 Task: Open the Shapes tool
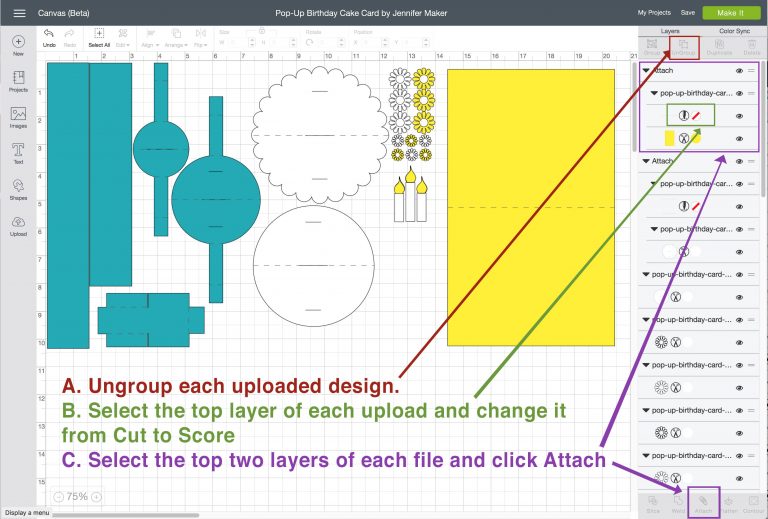[18, 189]
